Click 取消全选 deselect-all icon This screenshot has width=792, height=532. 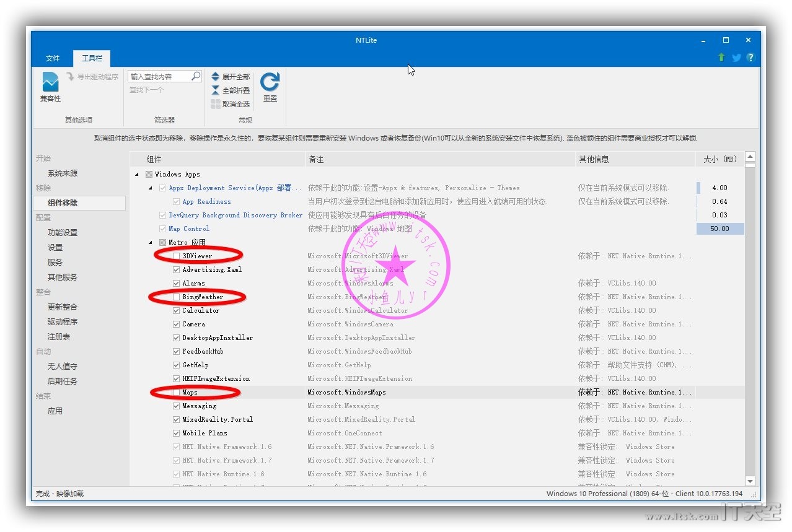[215, 104]
